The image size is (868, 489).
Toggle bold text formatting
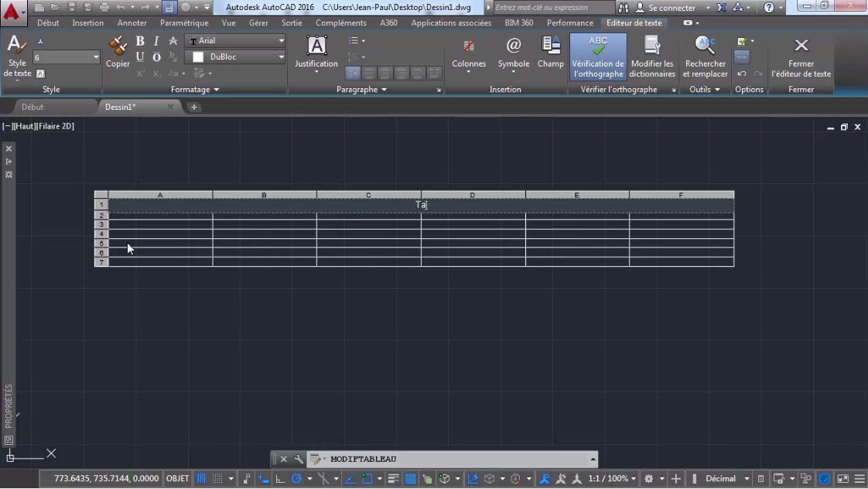pyautogui.click(x=140, y=41)
